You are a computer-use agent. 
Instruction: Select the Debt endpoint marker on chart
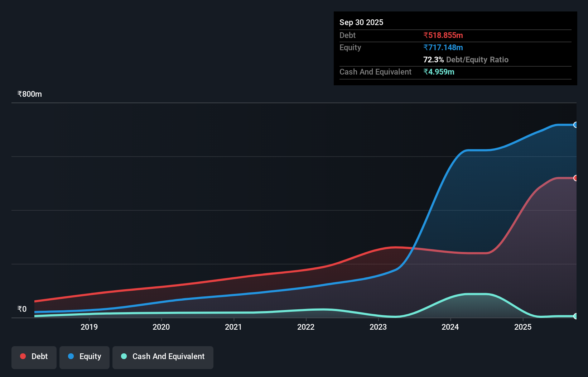tap(575, 178)
